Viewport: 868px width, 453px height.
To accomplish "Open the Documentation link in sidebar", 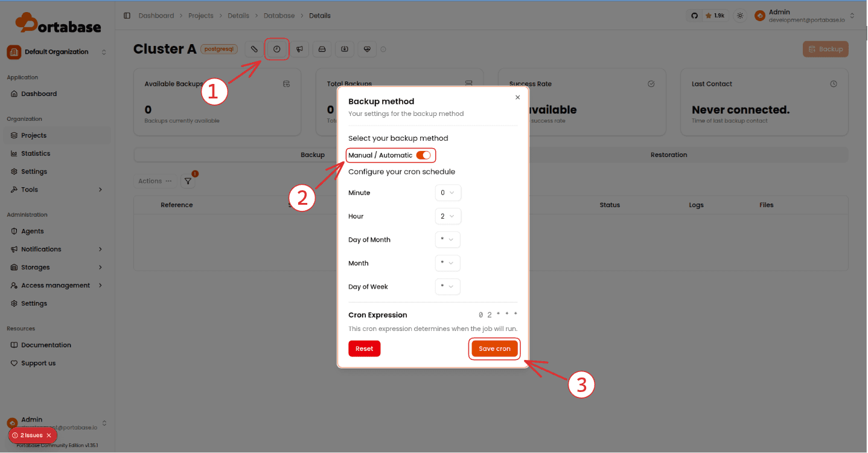I will pos(57,345).
